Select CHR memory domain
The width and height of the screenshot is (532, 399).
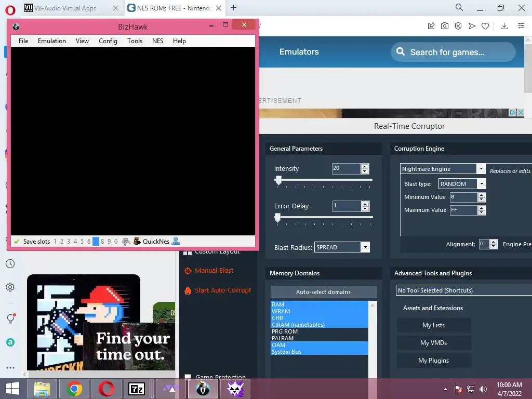(320, 318)
